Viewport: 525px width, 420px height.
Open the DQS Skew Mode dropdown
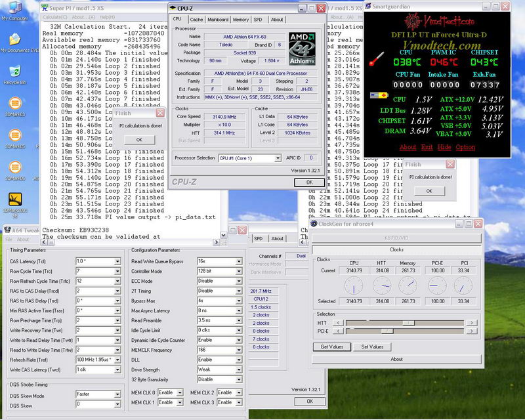point(117,394)
